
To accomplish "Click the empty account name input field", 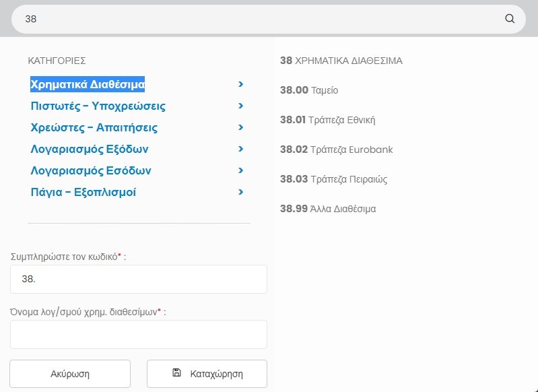I will click(x=138, y=334).
